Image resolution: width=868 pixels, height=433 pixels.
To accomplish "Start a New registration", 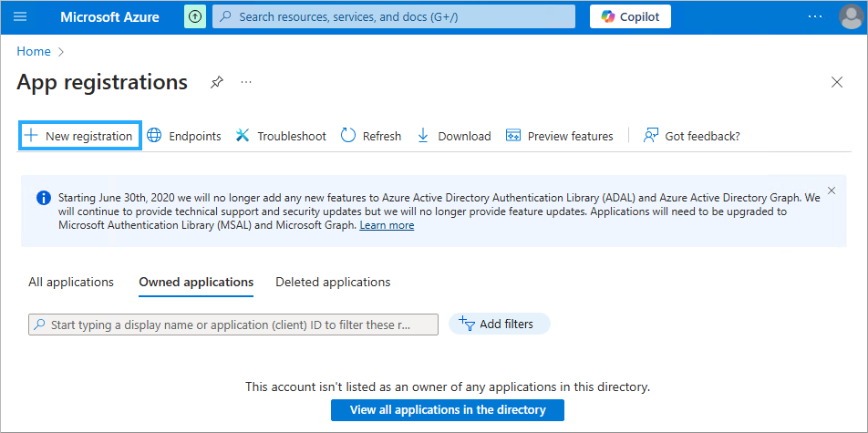I will 79,136.
